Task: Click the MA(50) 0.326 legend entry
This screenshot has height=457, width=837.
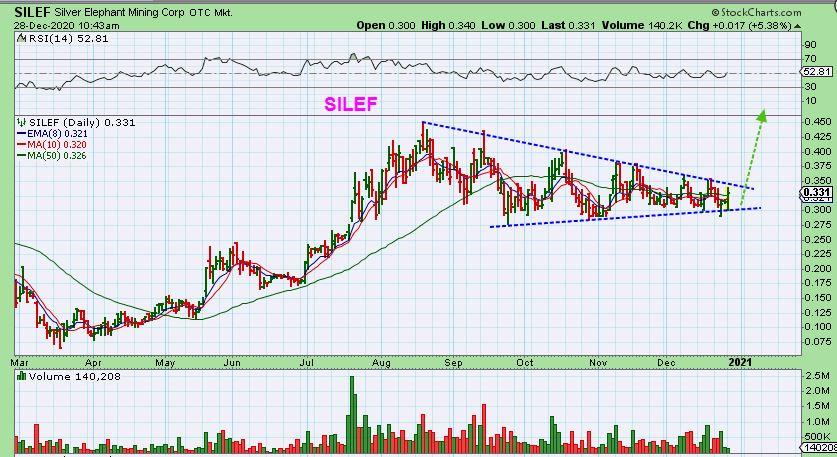Action: (x=57, y=156)
